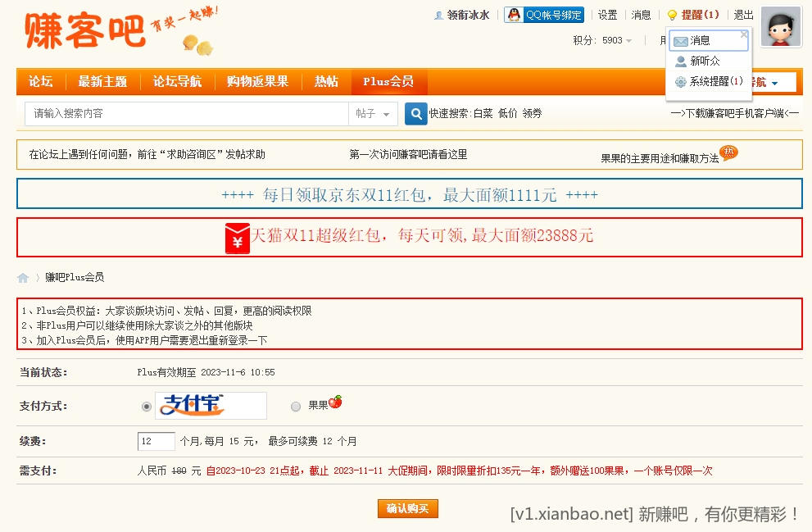Click quick search keyword 低价

pyautogui.click(x=507, y=113)
